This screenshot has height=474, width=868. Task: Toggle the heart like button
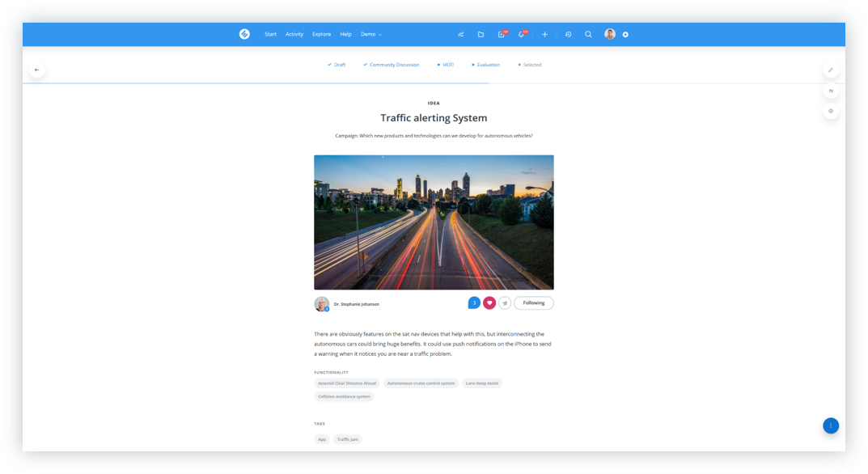[x=489, y=303]
